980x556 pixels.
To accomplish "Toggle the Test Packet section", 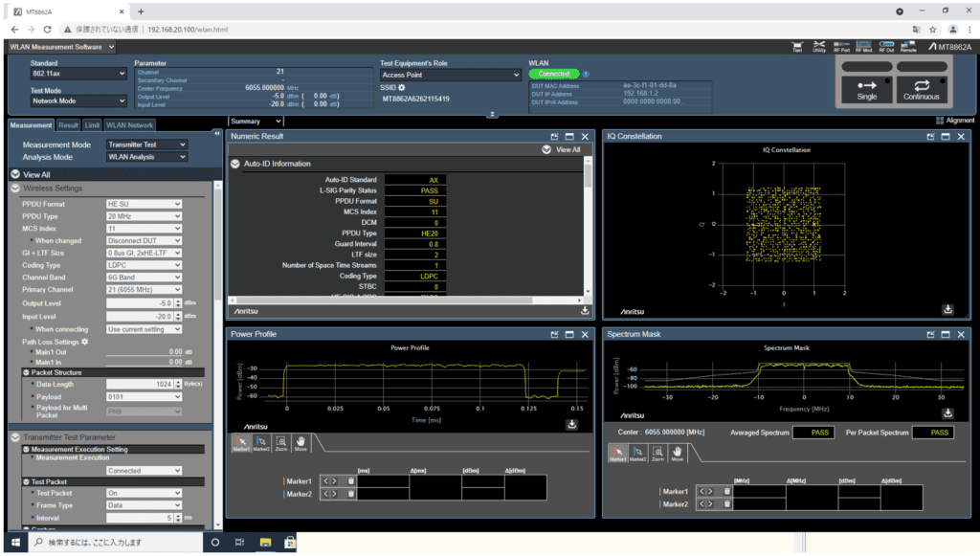I will [26, 481].
